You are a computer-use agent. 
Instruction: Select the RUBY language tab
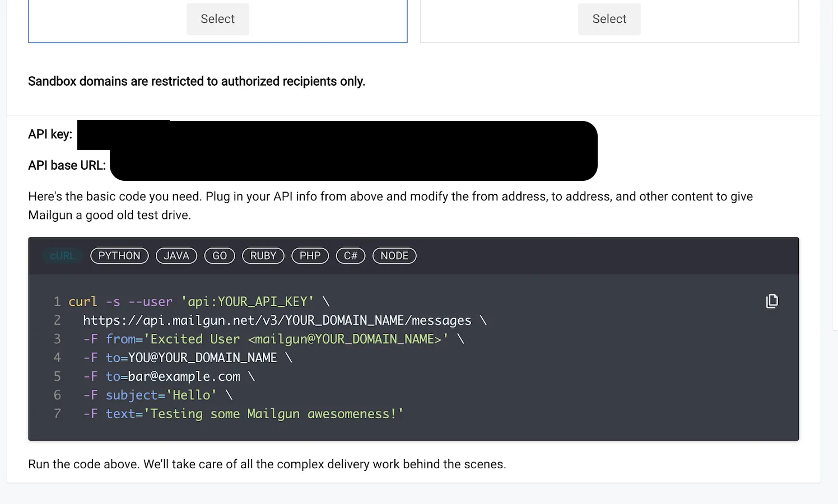pos(263,256)
